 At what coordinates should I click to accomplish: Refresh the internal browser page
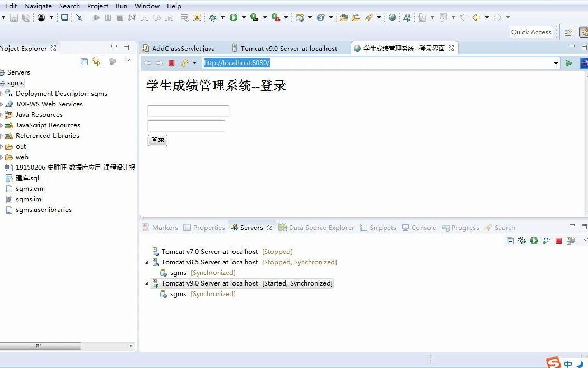(x=184, y=63)
